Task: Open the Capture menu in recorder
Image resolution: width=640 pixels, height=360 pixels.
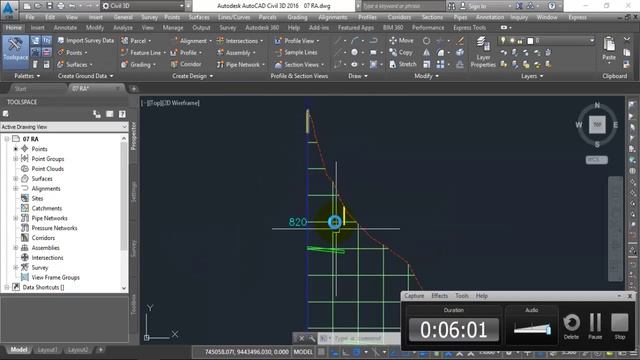Action: point(414,296)
